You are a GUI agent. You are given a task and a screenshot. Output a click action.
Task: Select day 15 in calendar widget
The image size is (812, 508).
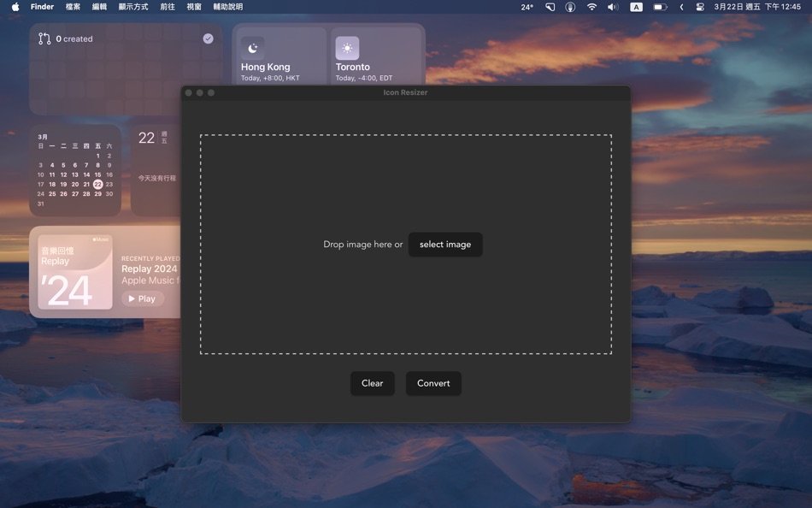pyautogui.click(x=98, y=174)
